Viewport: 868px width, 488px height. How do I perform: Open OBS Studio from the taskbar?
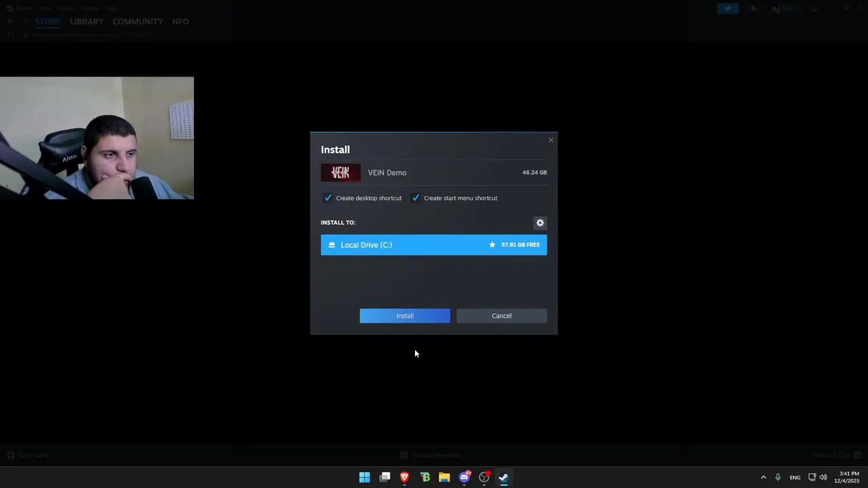(484, 477)
